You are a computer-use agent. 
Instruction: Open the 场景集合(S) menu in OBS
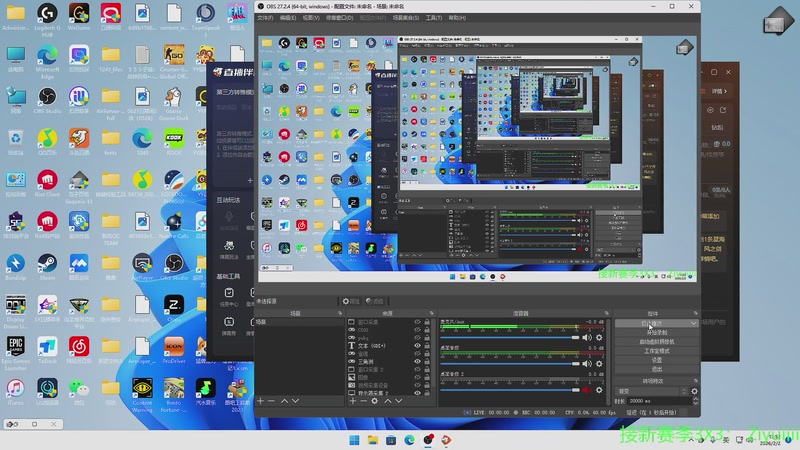[x=406, y=18]
